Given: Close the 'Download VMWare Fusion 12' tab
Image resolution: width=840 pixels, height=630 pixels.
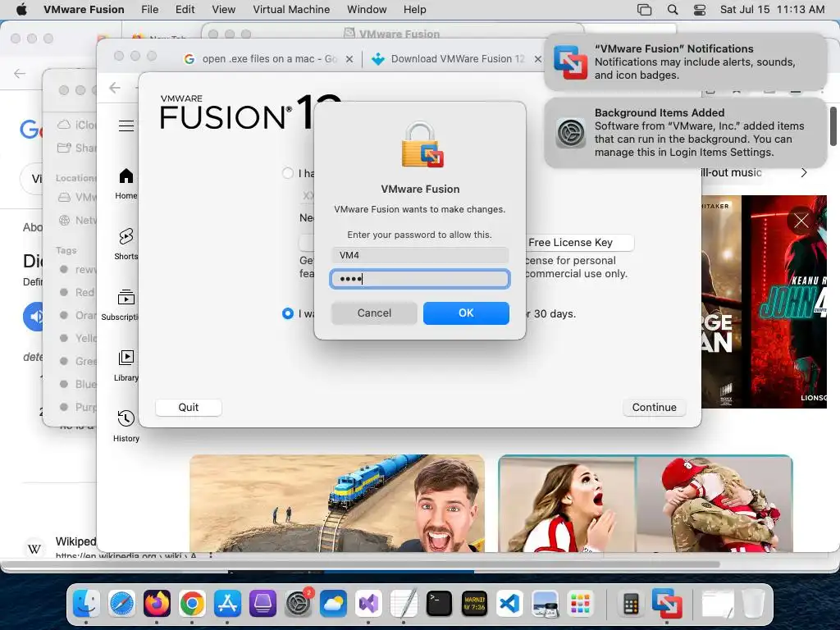Looking at the screenshot, I should click(x=538, y=59).
